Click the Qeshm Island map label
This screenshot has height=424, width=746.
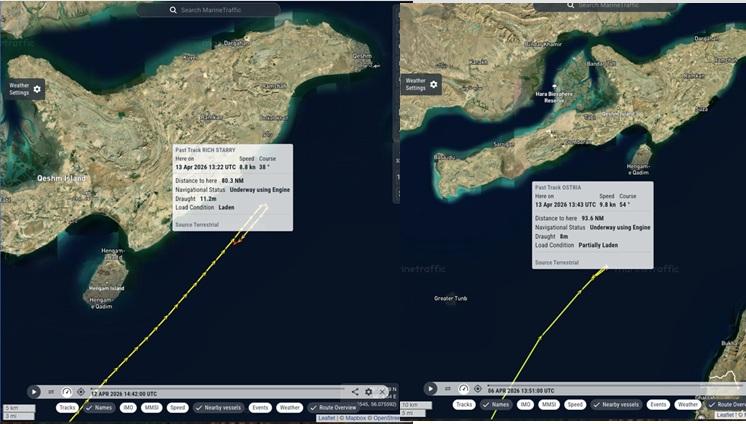(x=61, y=178)
